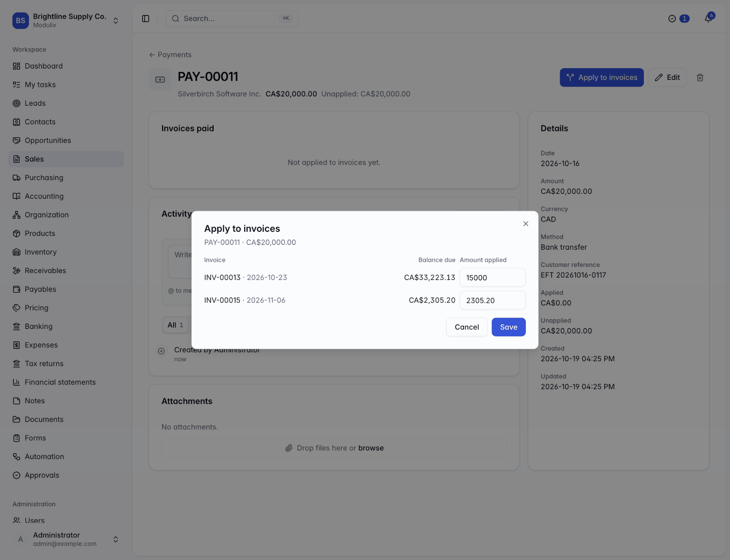Focus the Search field
Screen dimensions: 730x560
coord(232,19)
